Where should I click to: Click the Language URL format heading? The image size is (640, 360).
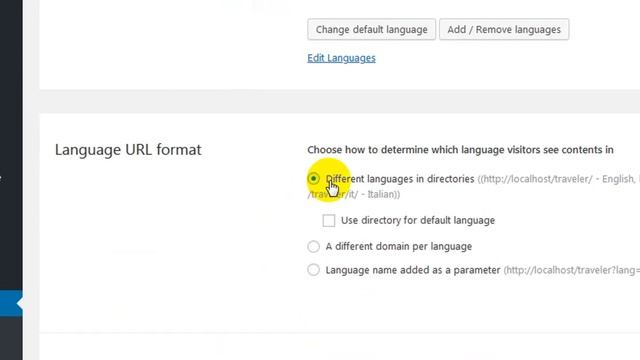tap(128, 150)
